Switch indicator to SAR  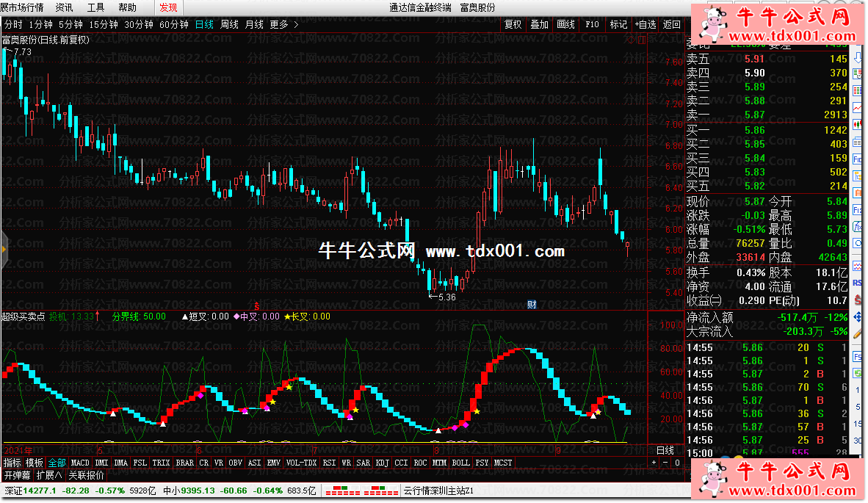tap(364, 463)
